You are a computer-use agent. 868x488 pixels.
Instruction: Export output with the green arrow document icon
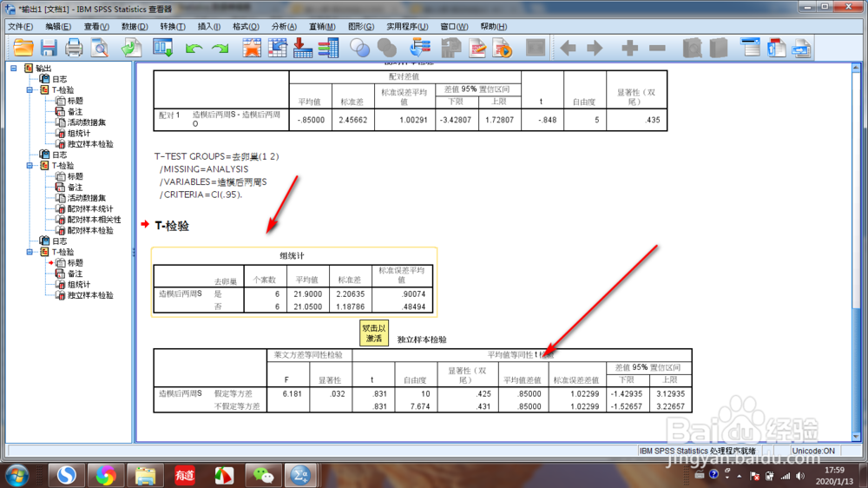click(x=132, y=48)
